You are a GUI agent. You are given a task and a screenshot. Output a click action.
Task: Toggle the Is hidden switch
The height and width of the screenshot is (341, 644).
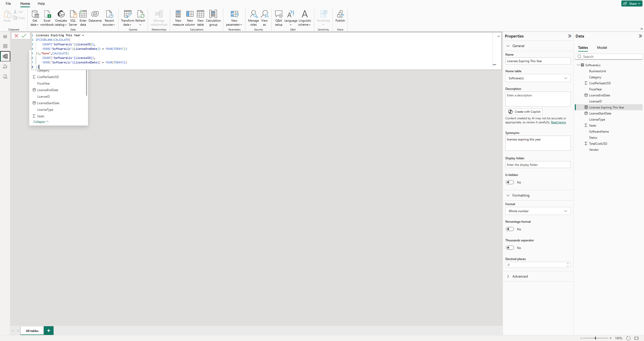click(x=510, y=182)
